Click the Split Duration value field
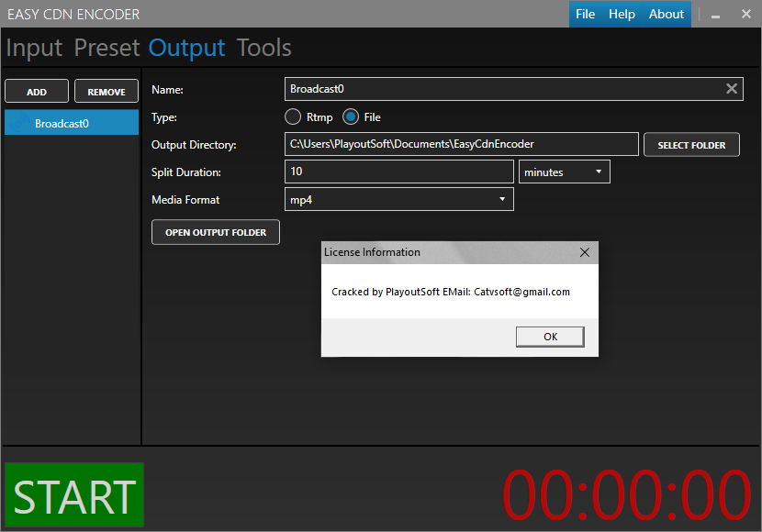Screen dimensions: 762x532 point(399,172)
